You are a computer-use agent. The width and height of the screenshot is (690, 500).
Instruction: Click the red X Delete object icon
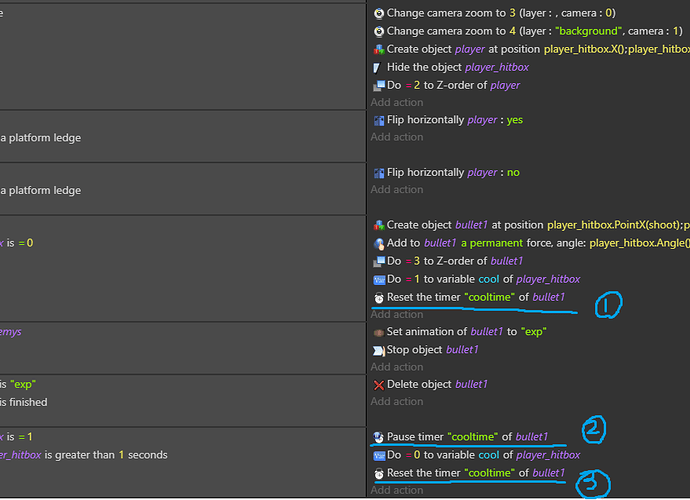378,385
